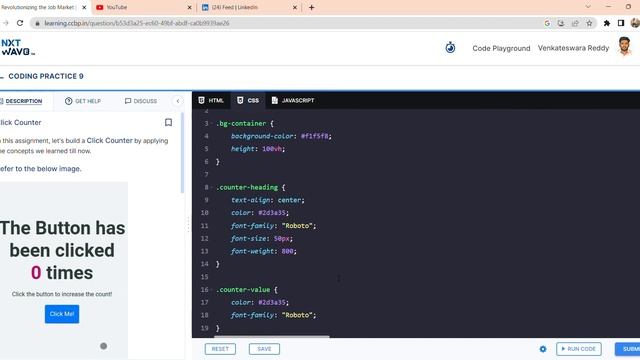This screenshot has height=360, width=640.
Task: Click the 'font-family: "Roboto";' on line 11
Action: click(273, 226)
